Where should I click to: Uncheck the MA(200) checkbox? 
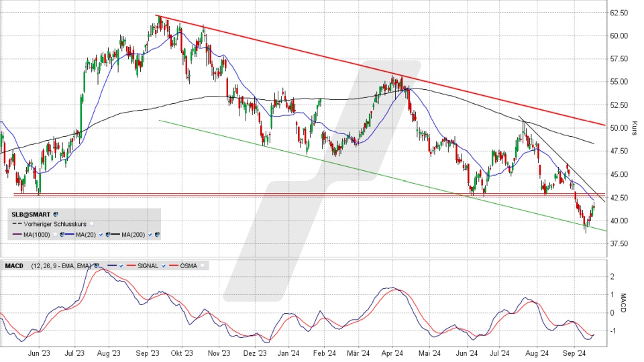[x=150, y=235]
